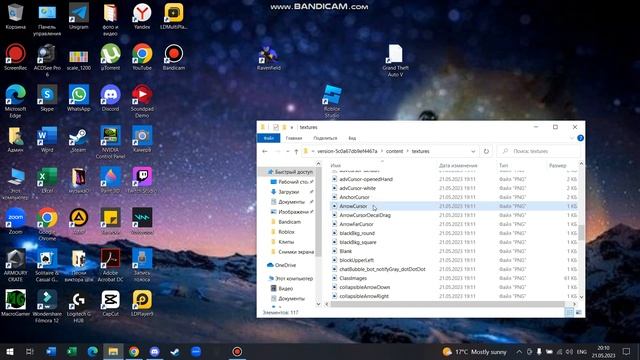Image resolution: width=640 pixels, height=360 pixels.
Task: Switch to details view layout button
Action: coord(569,313)
